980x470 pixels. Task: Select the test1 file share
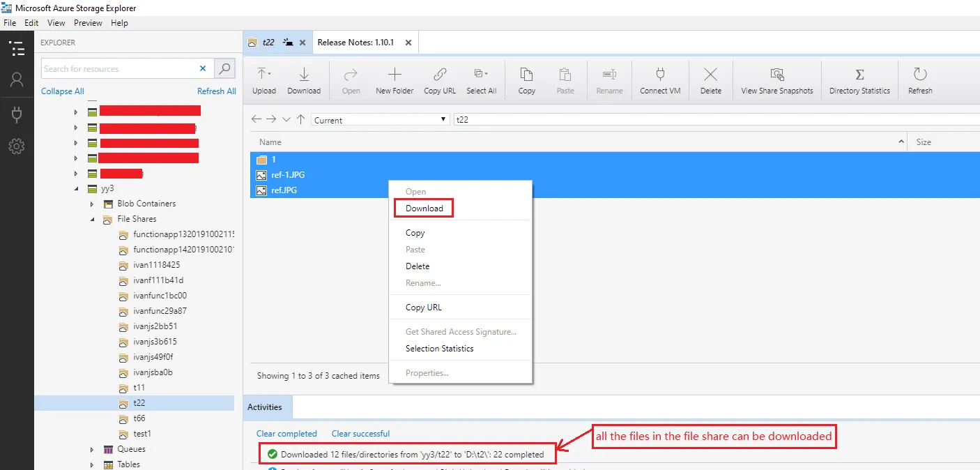141,434
